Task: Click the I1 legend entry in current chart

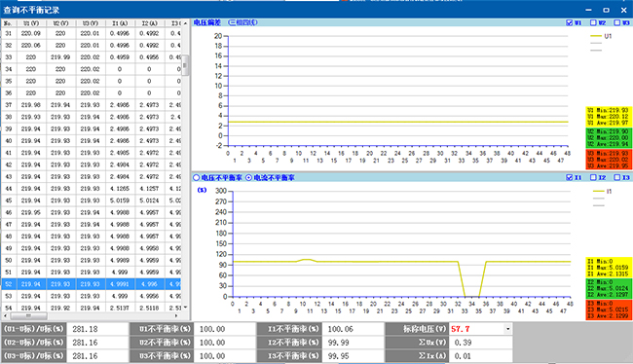Action: (x=603, y=191)
